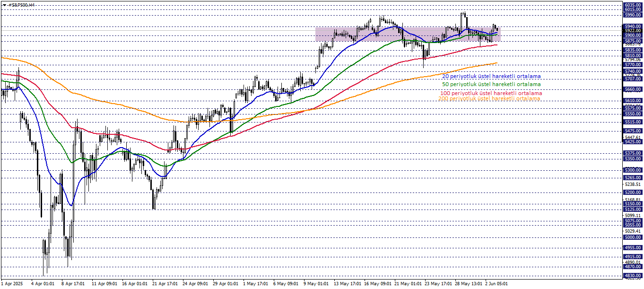
Task: Click the 1 Apr 2025 date label
Action: click(x=12, y=284)
